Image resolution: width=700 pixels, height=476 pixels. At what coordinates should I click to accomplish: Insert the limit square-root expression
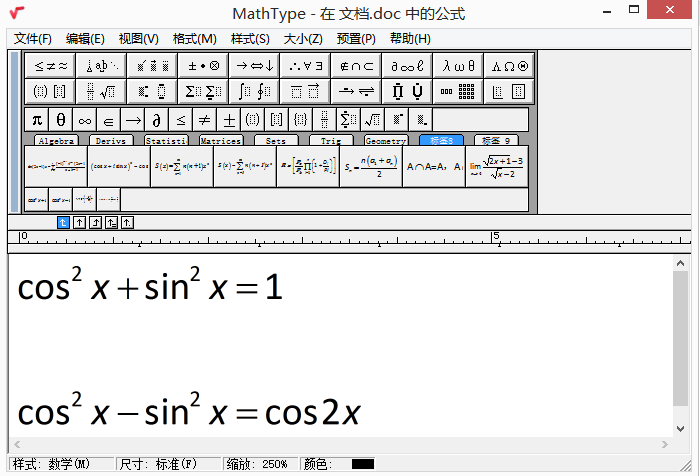pos(496,167)
